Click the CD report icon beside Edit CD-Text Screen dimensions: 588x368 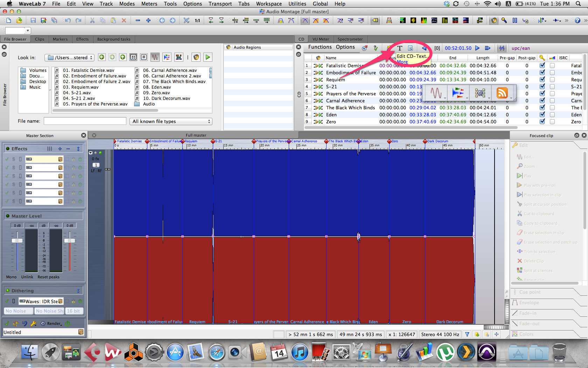click(410, 48)
